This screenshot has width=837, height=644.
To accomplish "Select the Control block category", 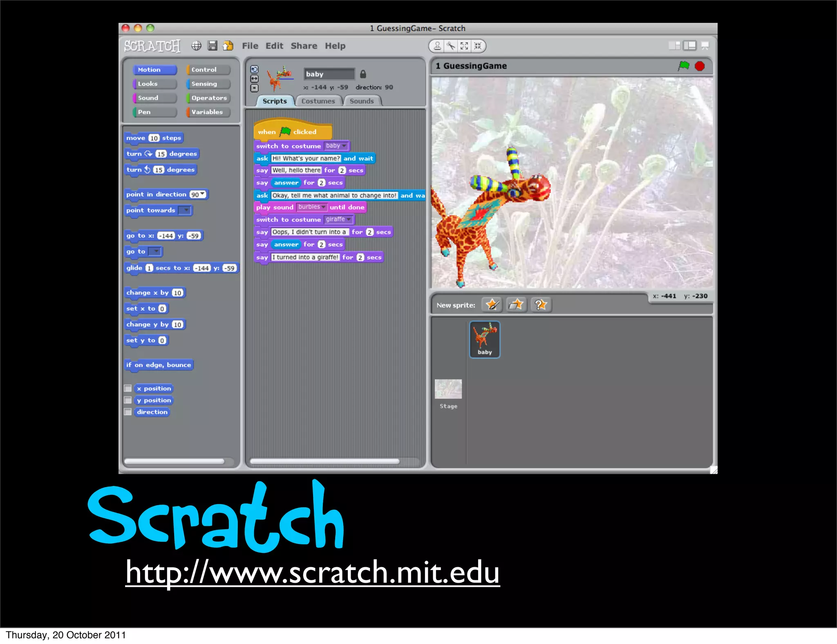I will pos(208,70).
